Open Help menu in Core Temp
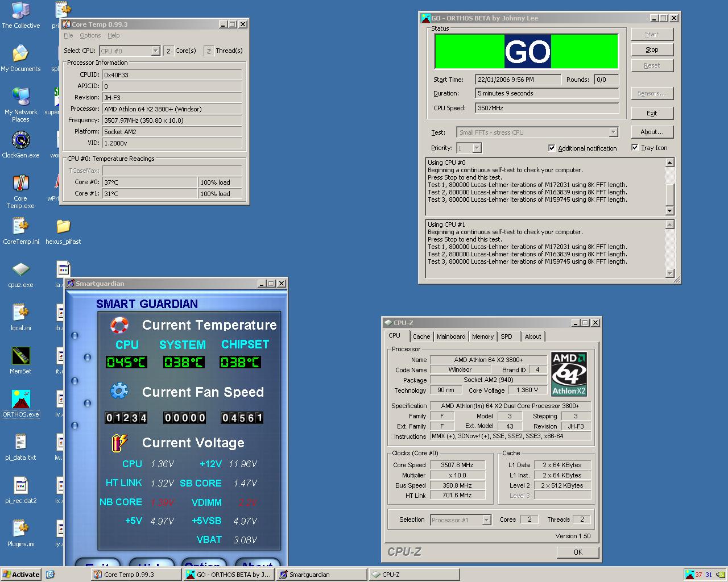Image resolution: width=728 pixels, height=582 pixels. 114,35
